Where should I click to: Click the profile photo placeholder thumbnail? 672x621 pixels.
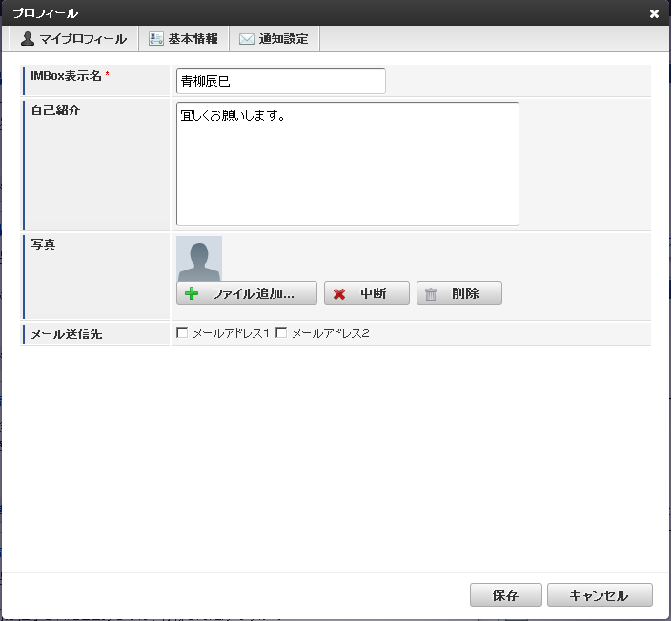tap(199, 259)
